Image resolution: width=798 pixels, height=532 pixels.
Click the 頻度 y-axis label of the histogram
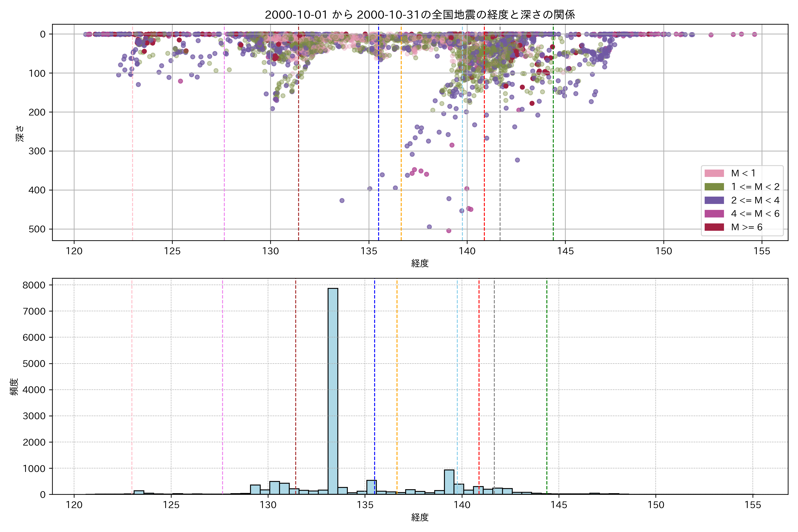click(14, 387)
